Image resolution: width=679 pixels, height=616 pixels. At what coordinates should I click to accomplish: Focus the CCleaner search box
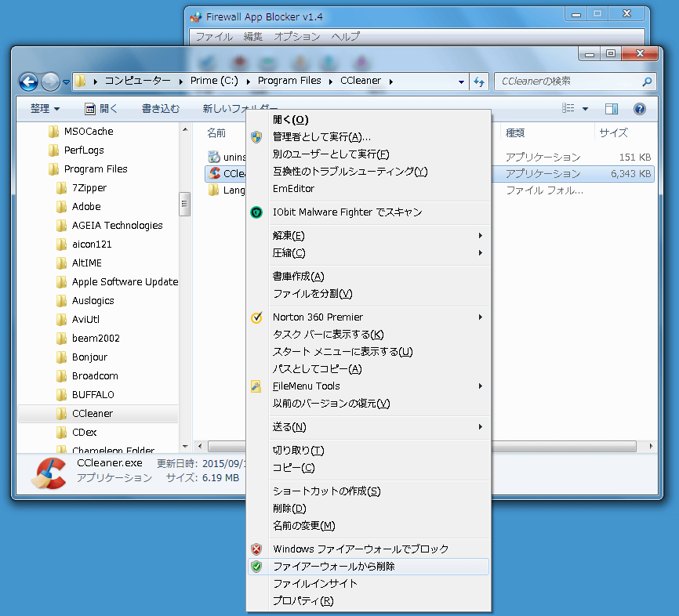point(575,82)
